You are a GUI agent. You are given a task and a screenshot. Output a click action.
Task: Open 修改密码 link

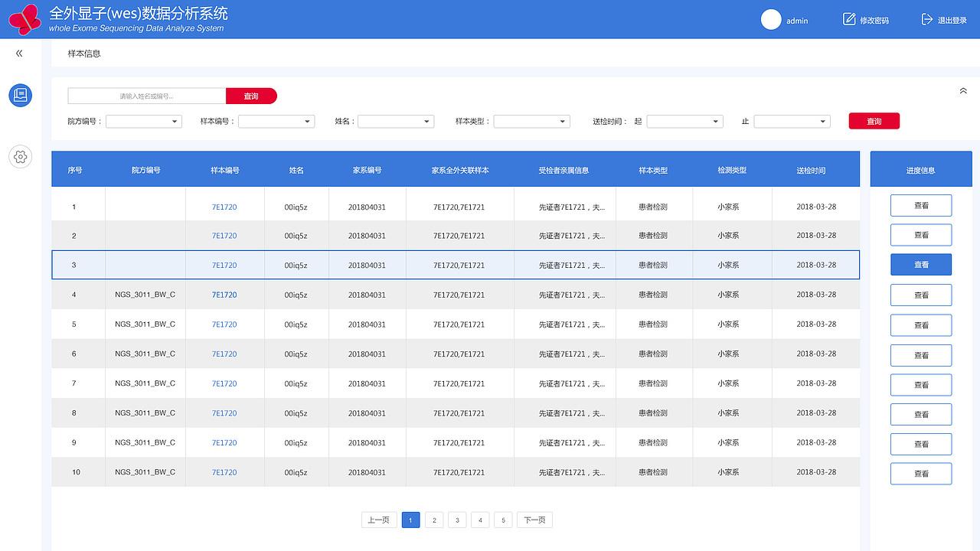[874, 21]
